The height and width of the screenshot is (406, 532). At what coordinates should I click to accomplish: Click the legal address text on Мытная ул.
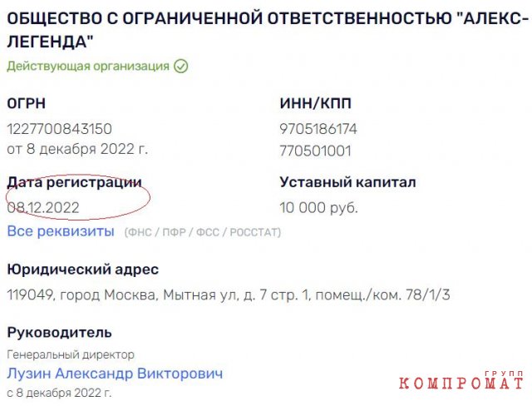click(229, 295)
